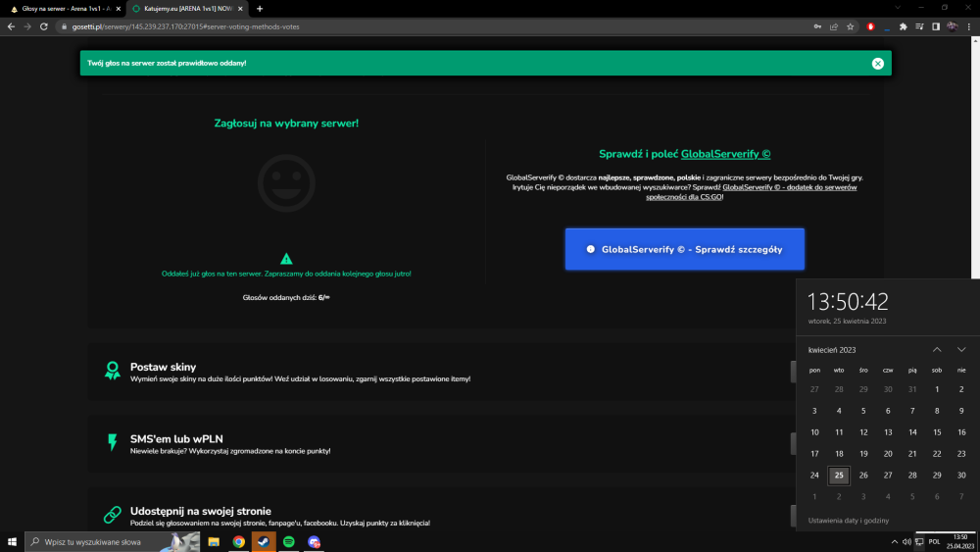Select April 26 in the calendar
This screenshot has width=980, height=552.
[x=863, y=476]
